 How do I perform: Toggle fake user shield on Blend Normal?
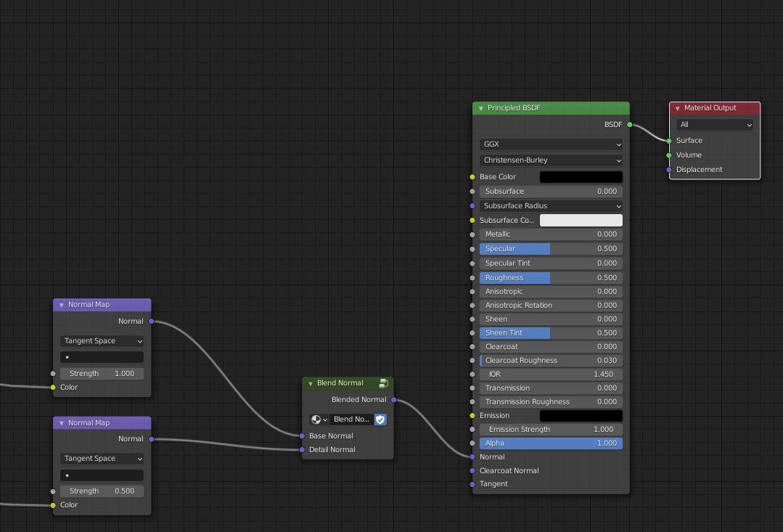(x=380, y=420)
